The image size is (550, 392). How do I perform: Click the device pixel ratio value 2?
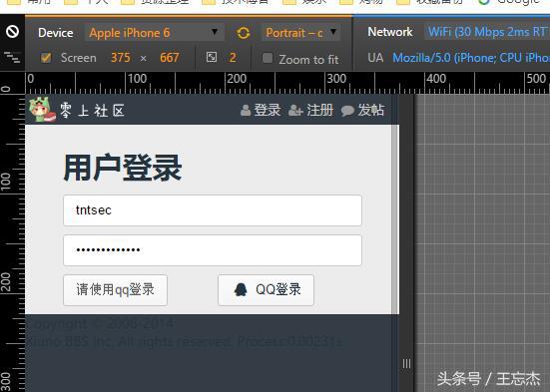(233, 58)
